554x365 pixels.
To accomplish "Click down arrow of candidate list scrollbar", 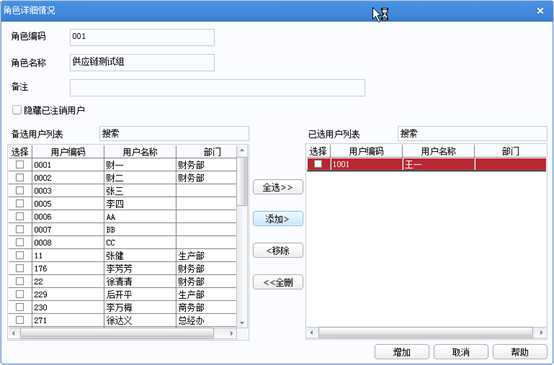I will (x=242, y=322).
